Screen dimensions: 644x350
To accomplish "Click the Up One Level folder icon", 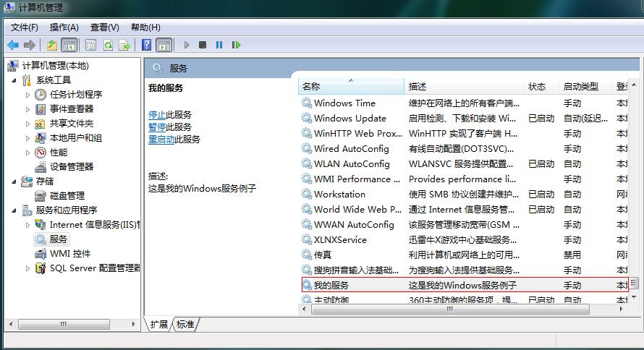I will [52, 45].
